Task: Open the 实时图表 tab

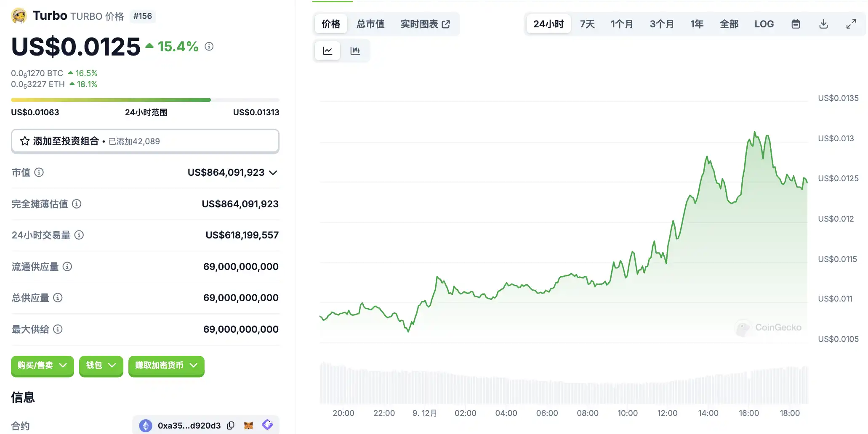Action: 425,24
